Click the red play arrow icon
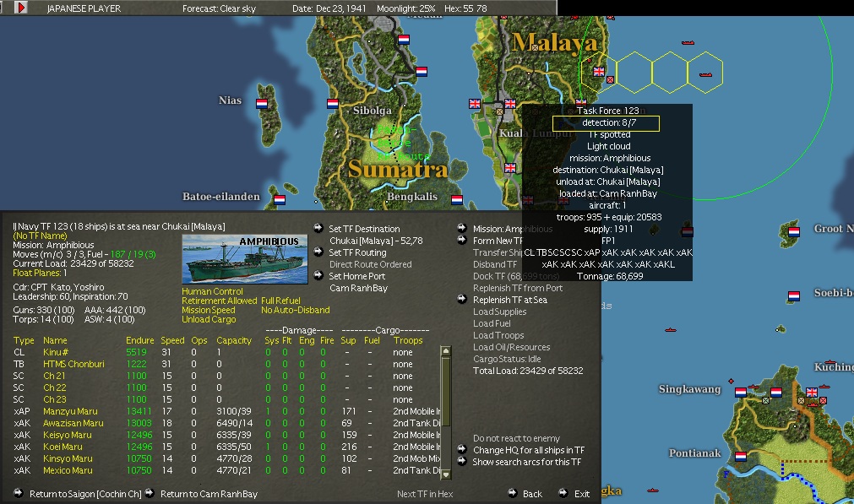The image size is (854, 504). (21, 8)
